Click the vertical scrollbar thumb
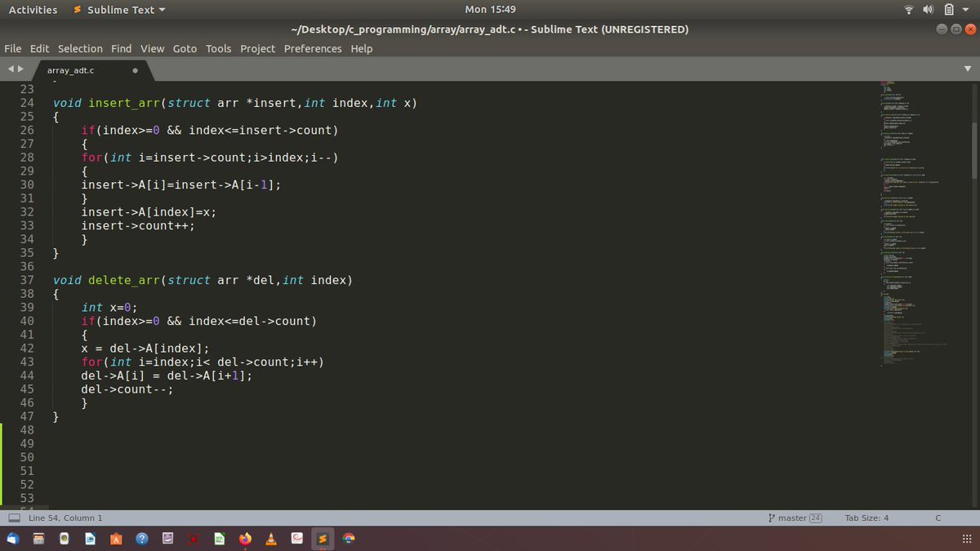 pos(973,150)
